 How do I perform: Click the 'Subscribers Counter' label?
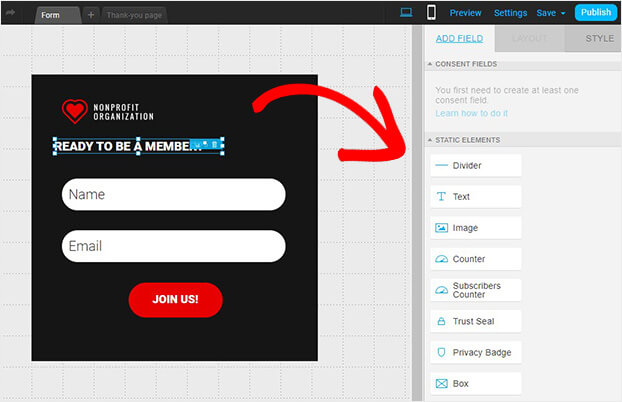click(x=476, y=290)
